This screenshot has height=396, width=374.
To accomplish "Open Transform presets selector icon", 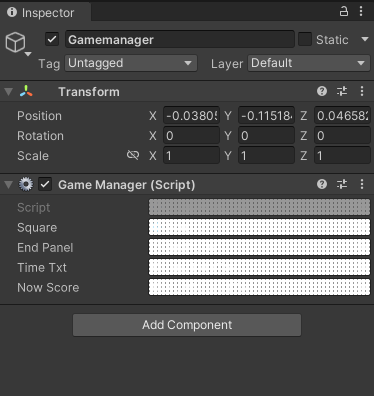I will pos(342,91).
